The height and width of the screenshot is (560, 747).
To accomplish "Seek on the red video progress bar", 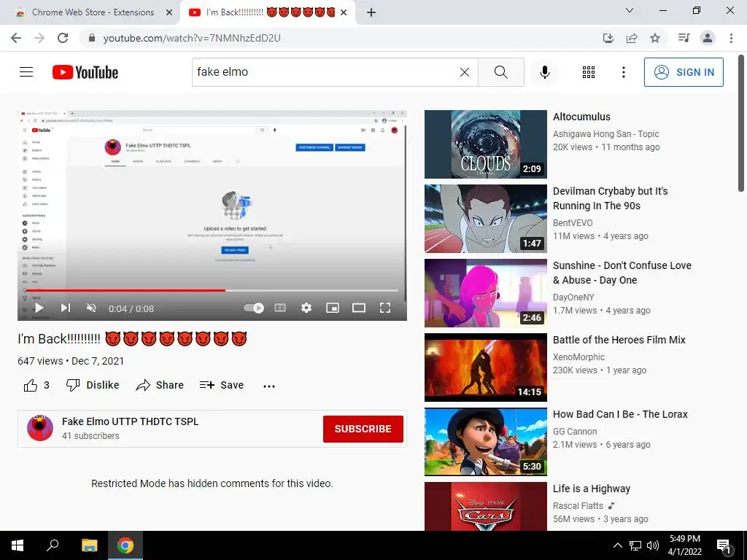I will click(x=212, y=290).
